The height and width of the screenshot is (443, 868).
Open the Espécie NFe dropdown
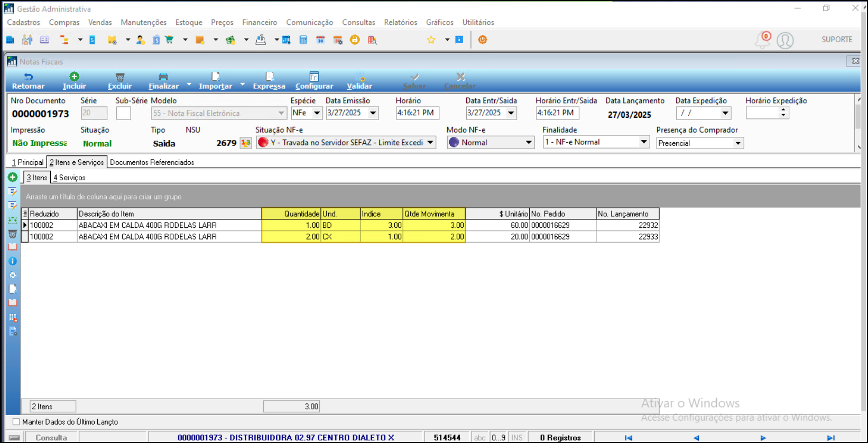[x=317, y=113]
